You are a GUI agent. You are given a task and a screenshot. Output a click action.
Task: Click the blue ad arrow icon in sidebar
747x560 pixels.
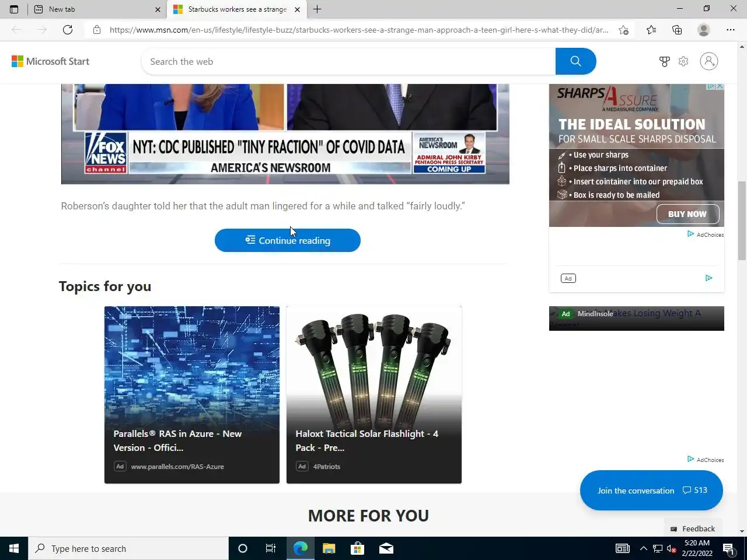pyautogui.click(x=708, y=278)
